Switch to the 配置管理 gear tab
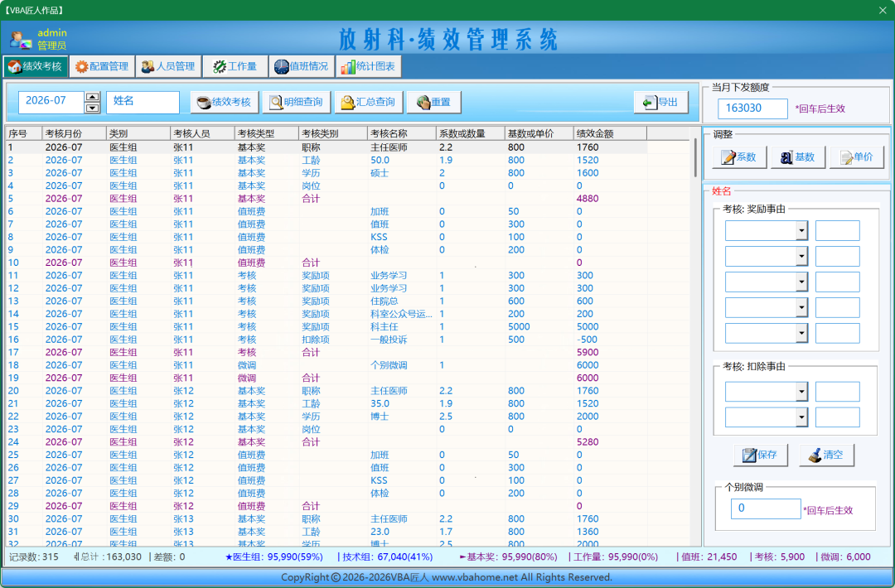 coord(102,67)
